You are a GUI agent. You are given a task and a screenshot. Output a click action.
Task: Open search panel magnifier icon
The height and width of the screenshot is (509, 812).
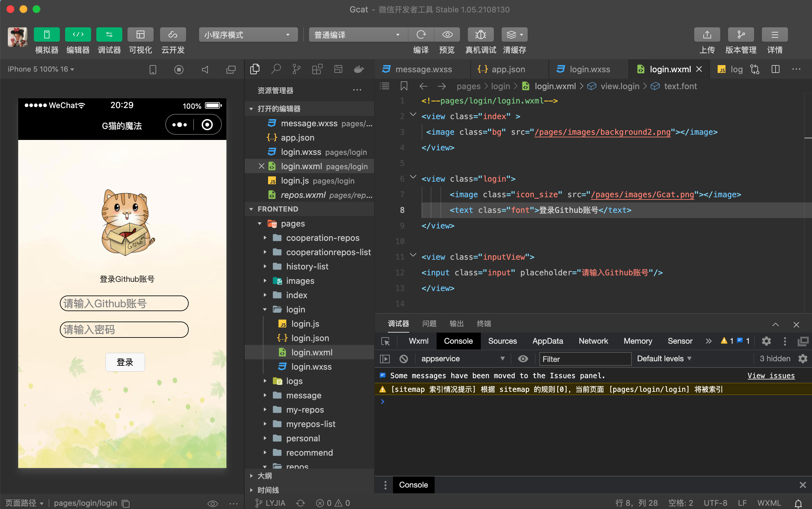(x=276, y=69)
